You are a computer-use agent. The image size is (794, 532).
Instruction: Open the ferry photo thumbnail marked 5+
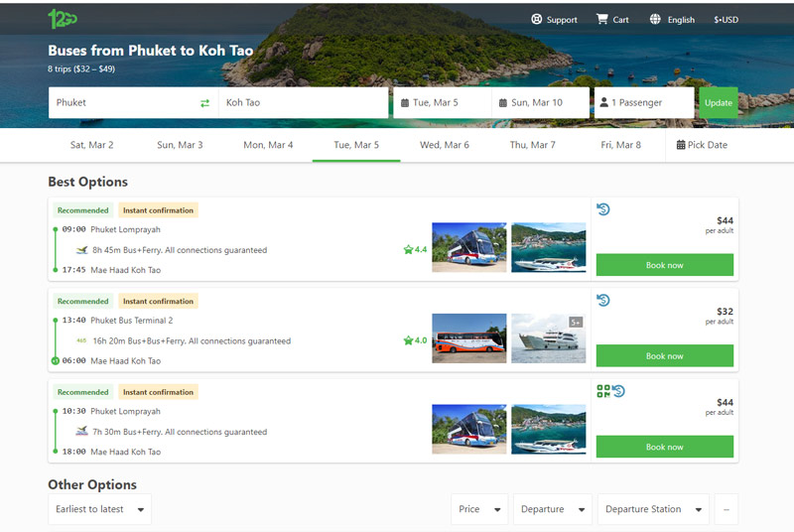[548, 338]
